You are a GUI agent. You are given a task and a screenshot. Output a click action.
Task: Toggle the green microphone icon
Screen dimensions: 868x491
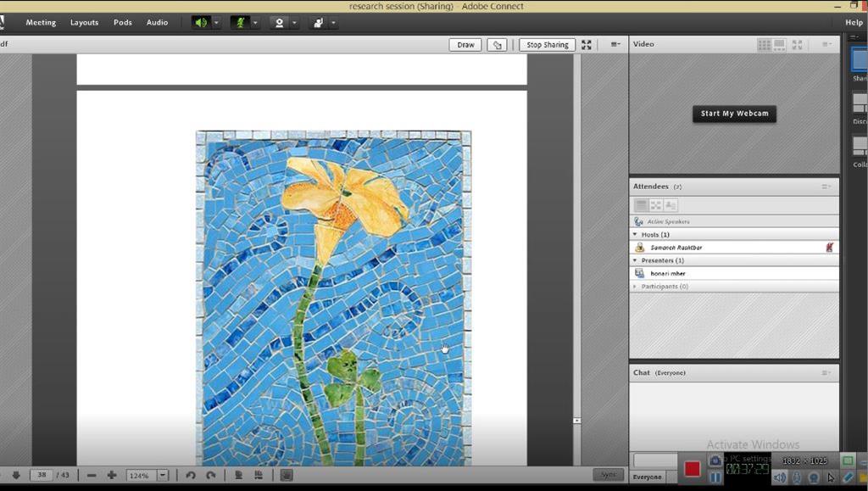pyautogui.click(x=240, y=23)
